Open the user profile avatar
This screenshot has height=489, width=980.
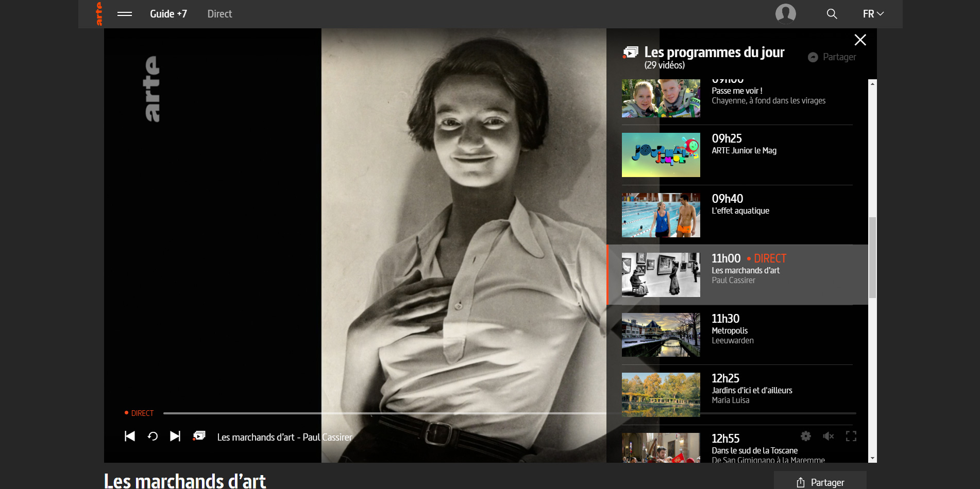pos(786,14)
